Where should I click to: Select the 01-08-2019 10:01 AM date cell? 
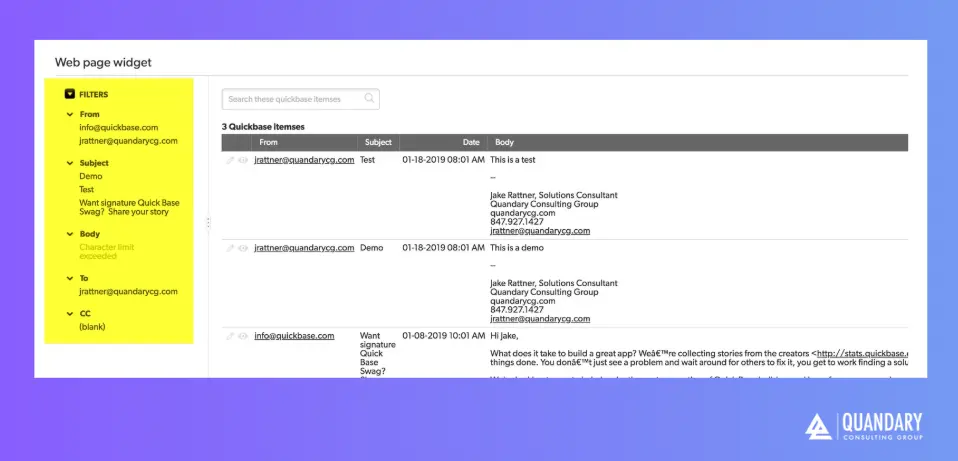443,336
